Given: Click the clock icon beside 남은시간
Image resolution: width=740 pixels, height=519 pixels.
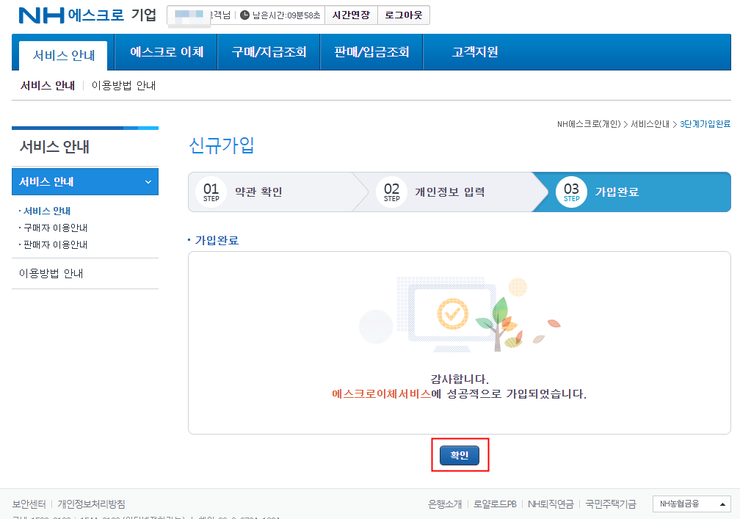Looking at the screenshot, I should (x=244, y=15).
